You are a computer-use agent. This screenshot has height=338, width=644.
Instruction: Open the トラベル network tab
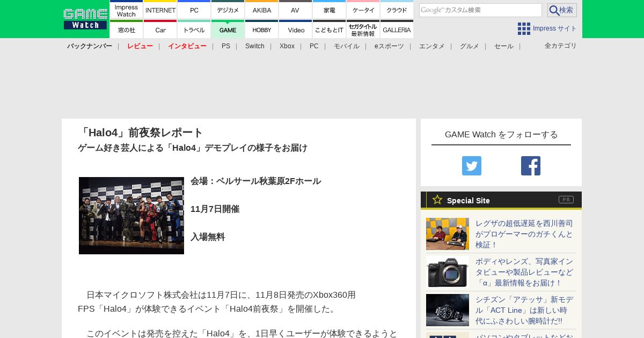194,30
